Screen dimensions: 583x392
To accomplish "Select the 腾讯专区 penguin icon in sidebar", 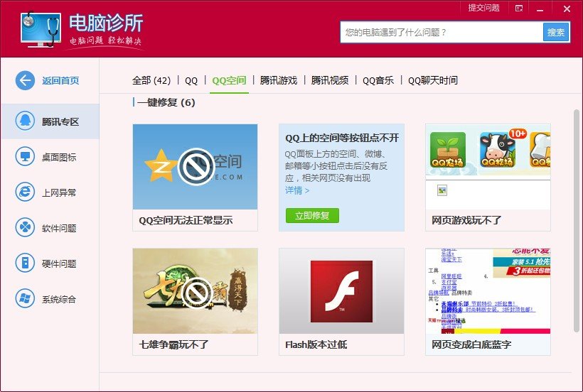I will point(25,121).
